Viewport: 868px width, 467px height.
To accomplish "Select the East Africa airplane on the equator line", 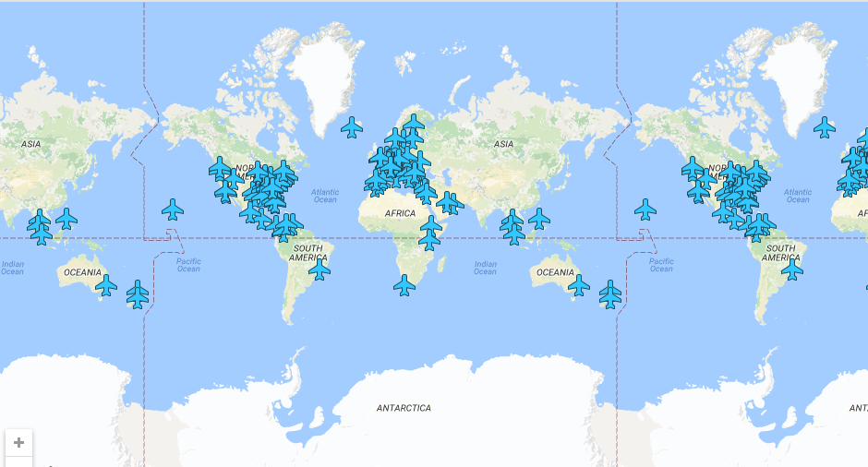I will (x=429, y=240).
